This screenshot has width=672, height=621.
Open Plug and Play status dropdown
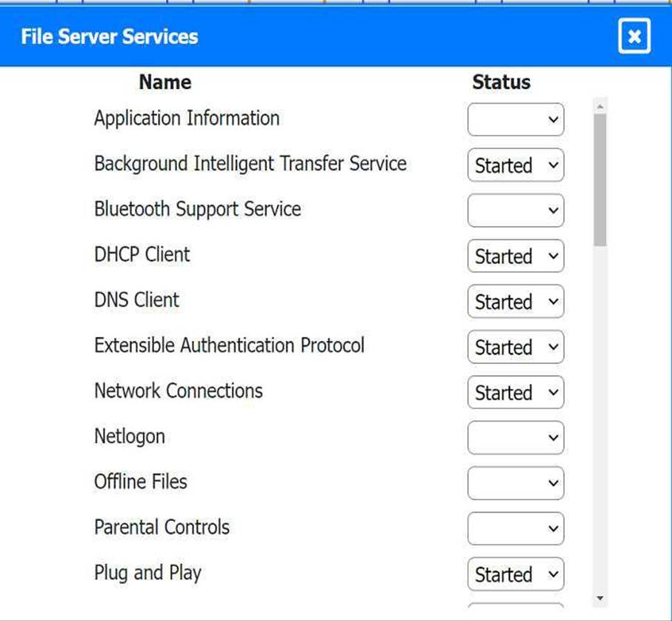(x=516, y=574)
